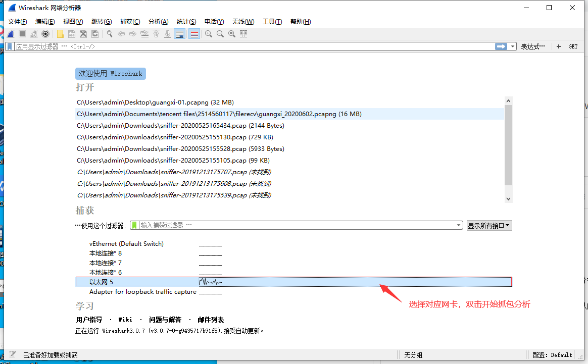Go back to previous packet arrow
The image size is (588, 364).
point(121,34)
